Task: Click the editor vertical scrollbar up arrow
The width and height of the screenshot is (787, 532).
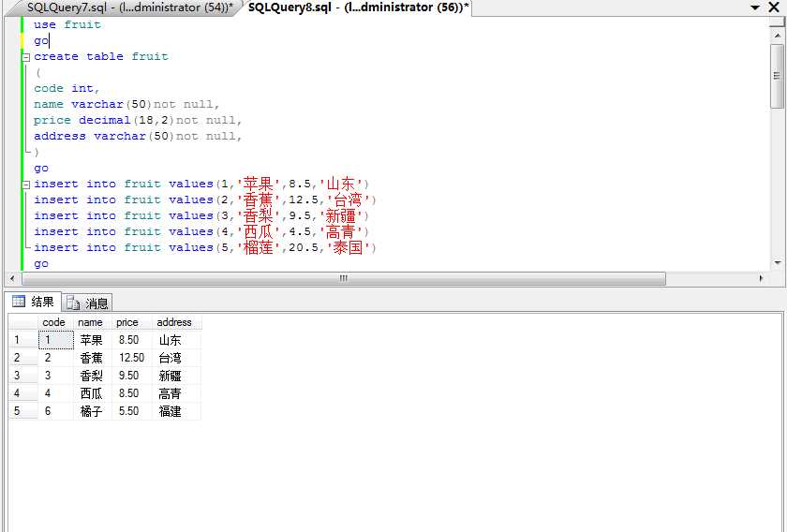Action: (x=778, y=36)
